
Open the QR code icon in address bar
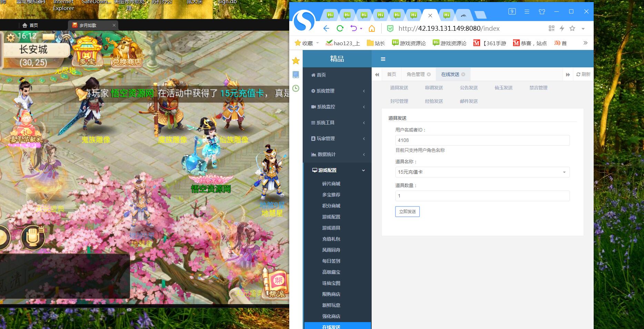click(x=552, y=28)
